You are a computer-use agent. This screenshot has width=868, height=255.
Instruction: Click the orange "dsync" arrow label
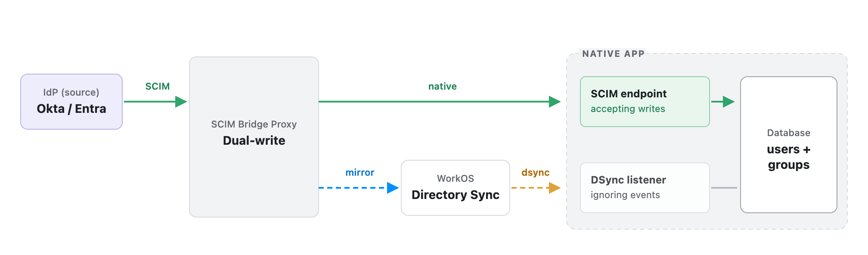(x=535, y=172)
